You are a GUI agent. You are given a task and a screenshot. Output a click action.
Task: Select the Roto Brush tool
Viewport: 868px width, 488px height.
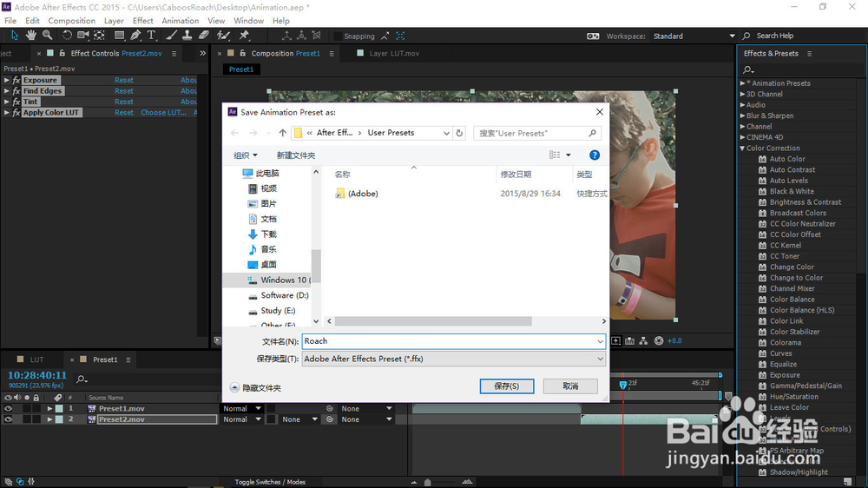coord(223,36)
